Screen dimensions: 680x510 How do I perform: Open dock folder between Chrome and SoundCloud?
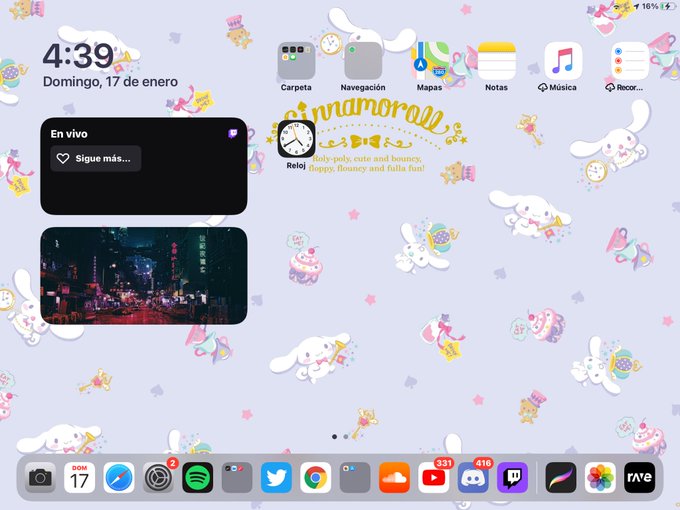[355, 477]
